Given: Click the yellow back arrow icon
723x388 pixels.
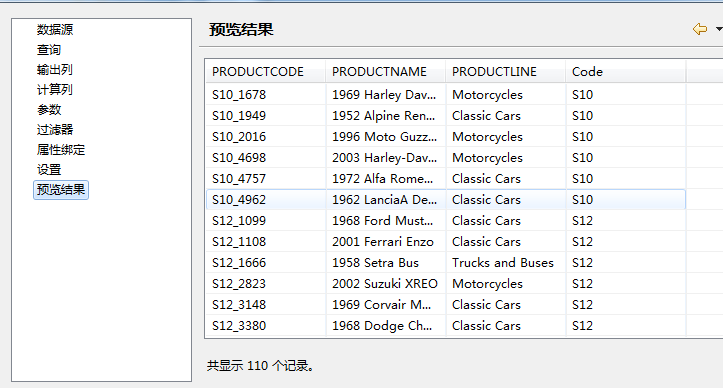Looking at the screenshot, I should coord(700,29).
